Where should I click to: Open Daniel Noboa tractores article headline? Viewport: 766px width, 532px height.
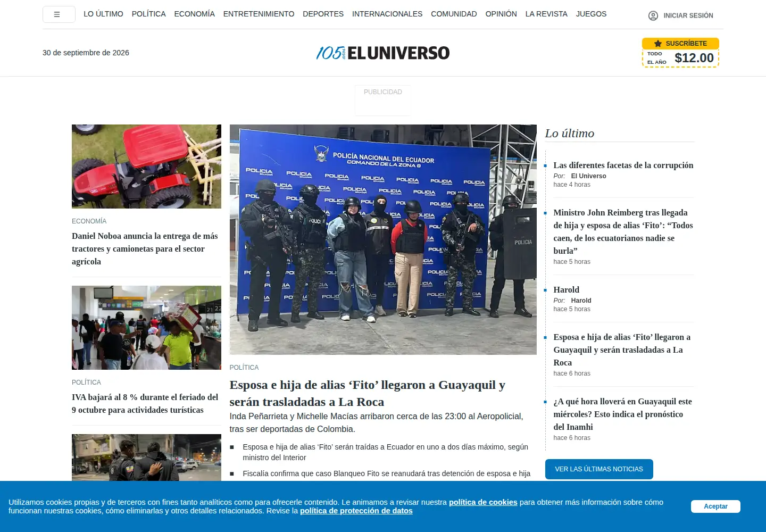[145, 249]
